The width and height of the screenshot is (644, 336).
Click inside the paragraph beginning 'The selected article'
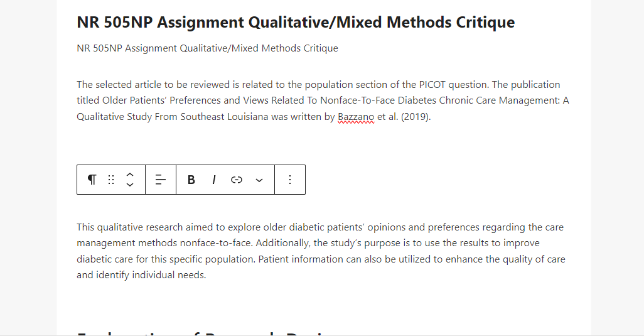323,100
